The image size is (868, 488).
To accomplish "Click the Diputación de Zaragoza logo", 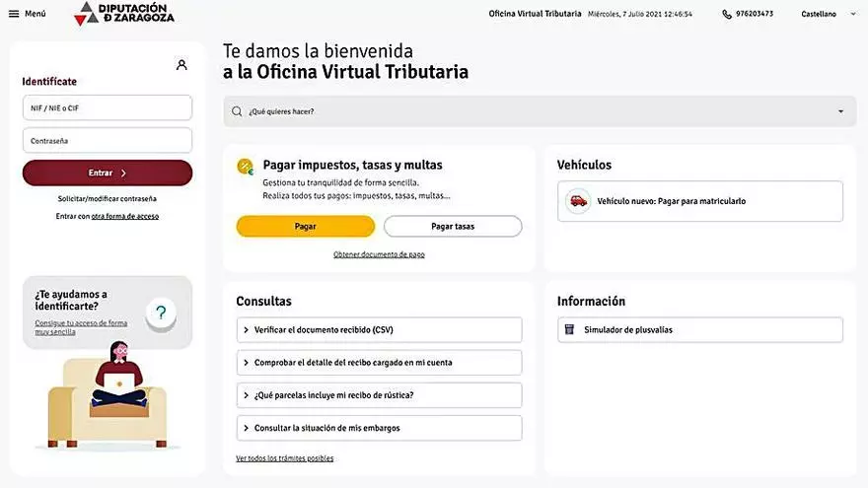I will coord(125,13).
